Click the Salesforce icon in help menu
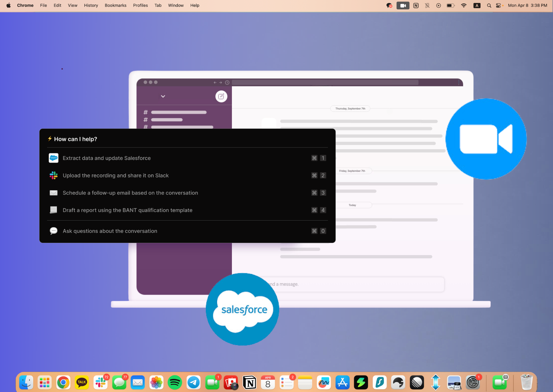Screen dimensions: 553x392 pyautogui.click(x=53, y=158)
